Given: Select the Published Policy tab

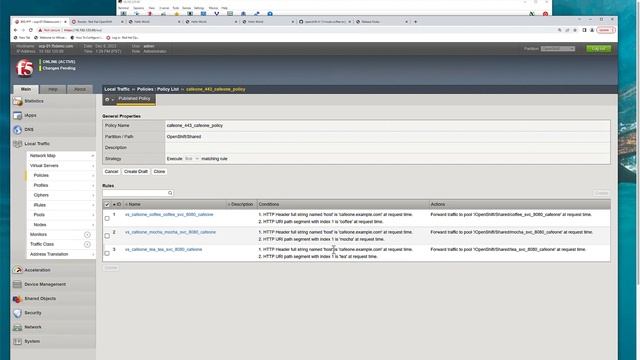Looking at the screenshot, I should click(x=134, y=99).
